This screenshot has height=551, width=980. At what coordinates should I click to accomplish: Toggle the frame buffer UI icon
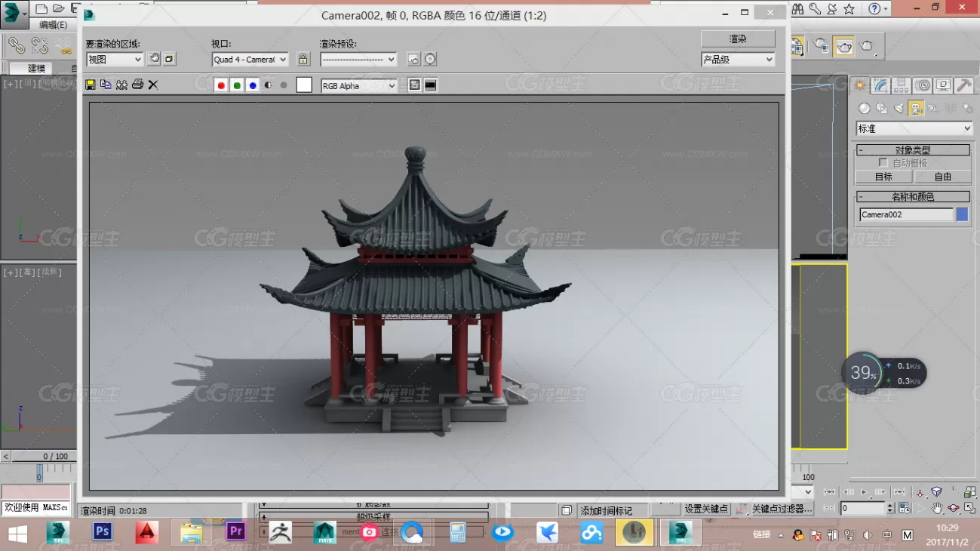(x=430, y=85)
